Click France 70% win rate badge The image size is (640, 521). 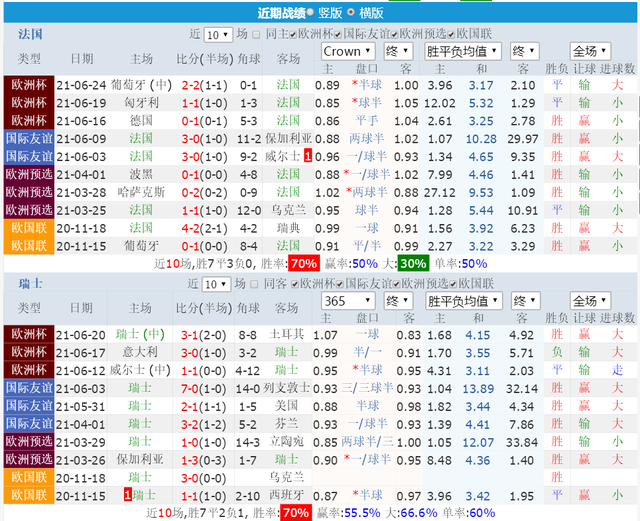[x=304, y=263]
